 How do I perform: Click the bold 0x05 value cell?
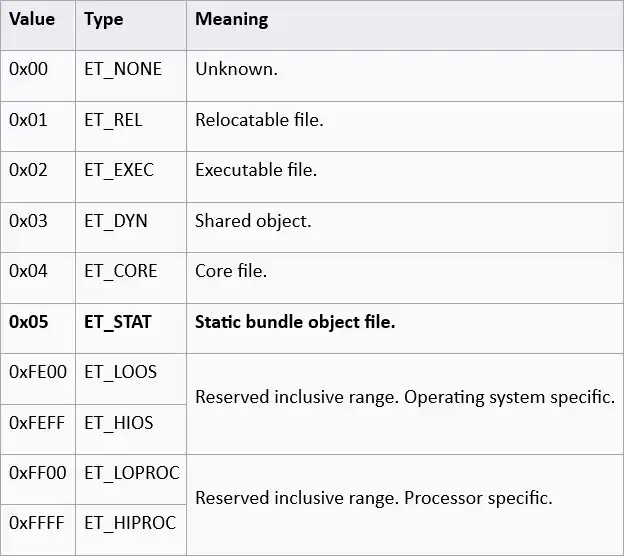point(38,329)
